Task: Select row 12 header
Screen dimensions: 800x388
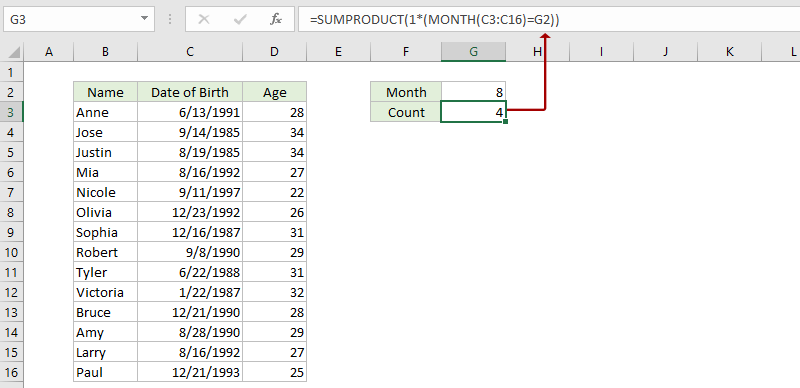Action: 11,292
